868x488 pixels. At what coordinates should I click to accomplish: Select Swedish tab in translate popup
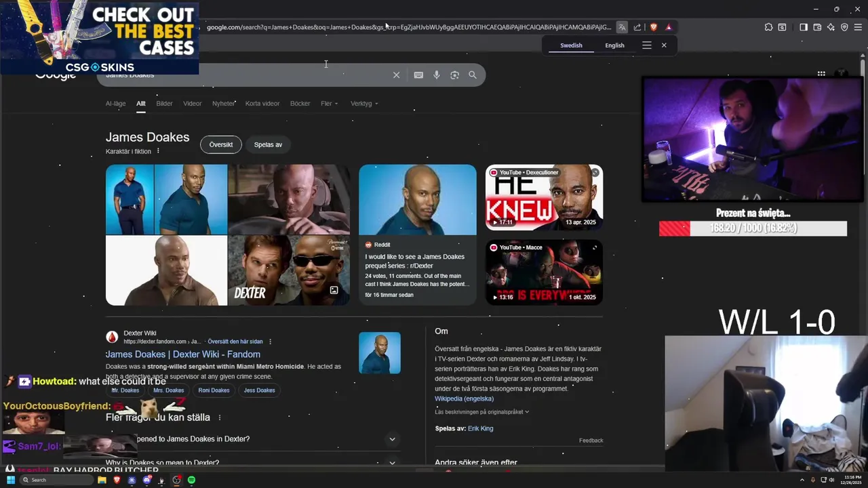pyautogui.click(x=571, y=45)
